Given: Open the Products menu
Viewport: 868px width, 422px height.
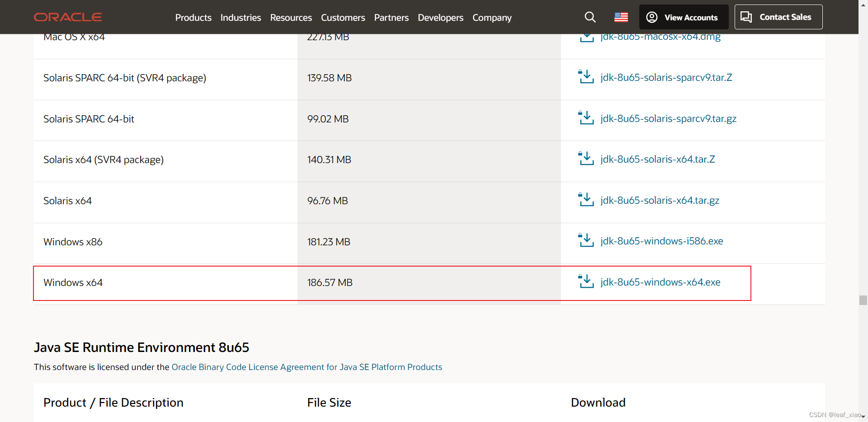Looking at the screenshot, I should (x=193, y=18).
